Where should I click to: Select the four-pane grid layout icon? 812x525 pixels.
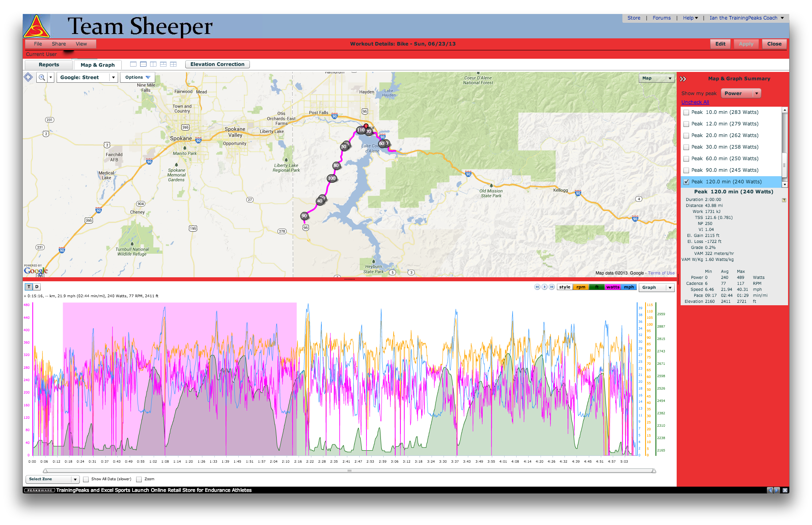coord(173,64)
